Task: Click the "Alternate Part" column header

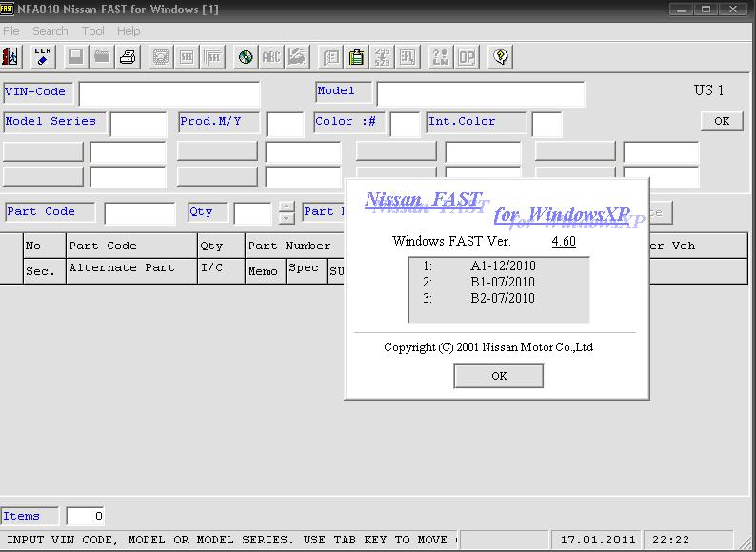Action: 131,271
